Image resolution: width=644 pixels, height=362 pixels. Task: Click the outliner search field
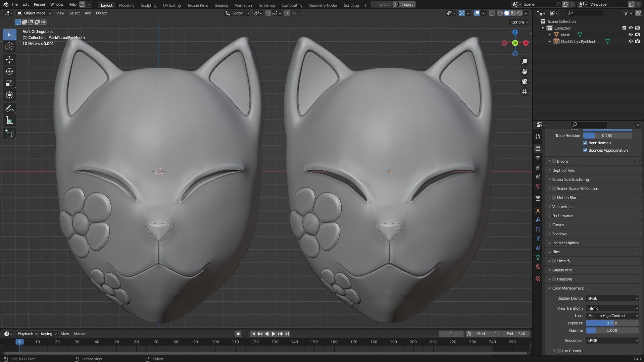click(x=584, y=13)
